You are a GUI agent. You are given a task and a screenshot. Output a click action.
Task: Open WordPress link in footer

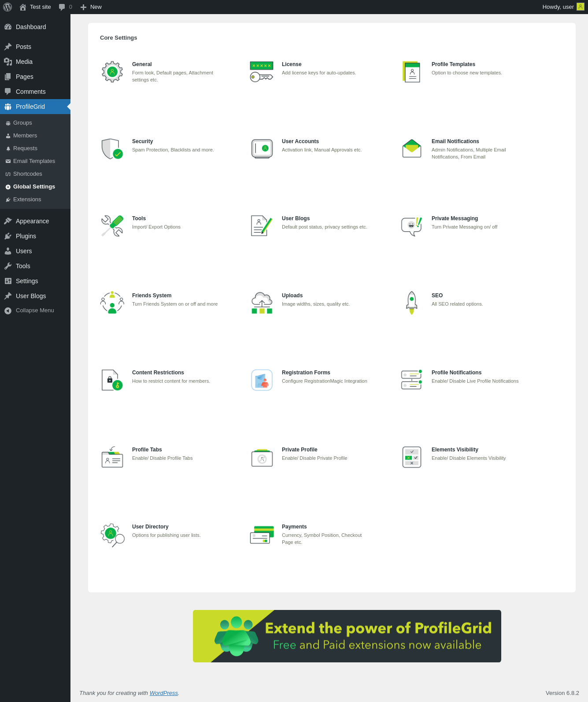(x=164, y=693)
